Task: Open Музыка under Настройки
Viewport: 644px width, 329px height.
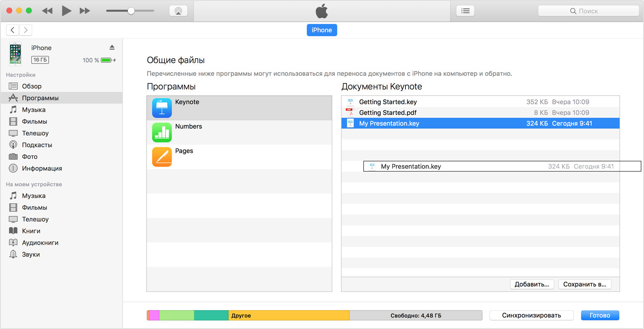Action: coord(62,110)
